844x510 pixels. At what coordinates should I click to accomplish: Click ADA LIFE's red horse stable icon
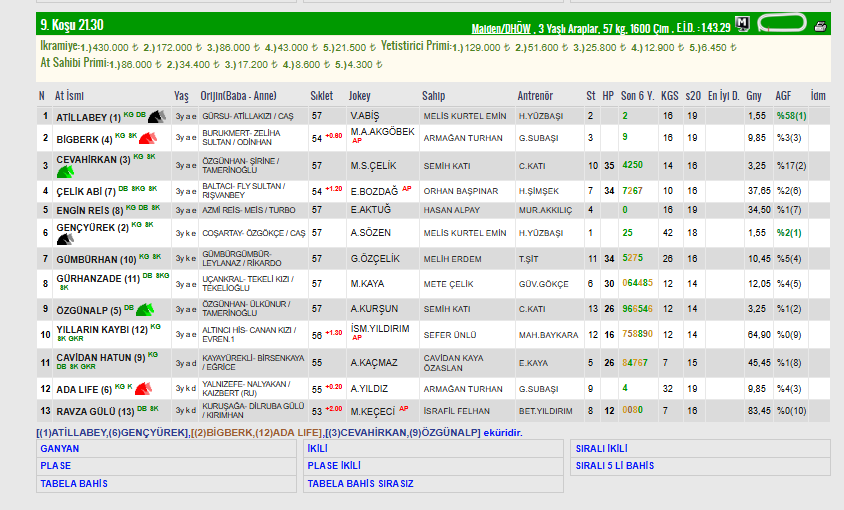[x=143, y=388]
